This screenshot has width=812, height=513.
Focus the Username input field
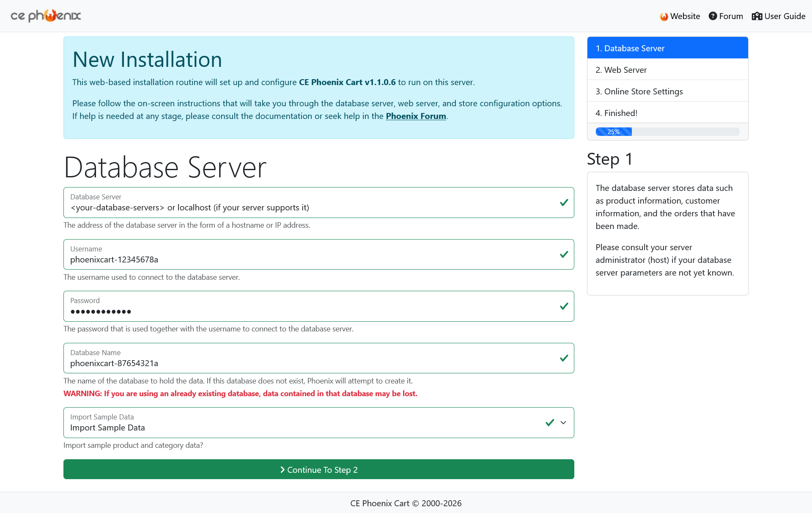coord(318,254)
